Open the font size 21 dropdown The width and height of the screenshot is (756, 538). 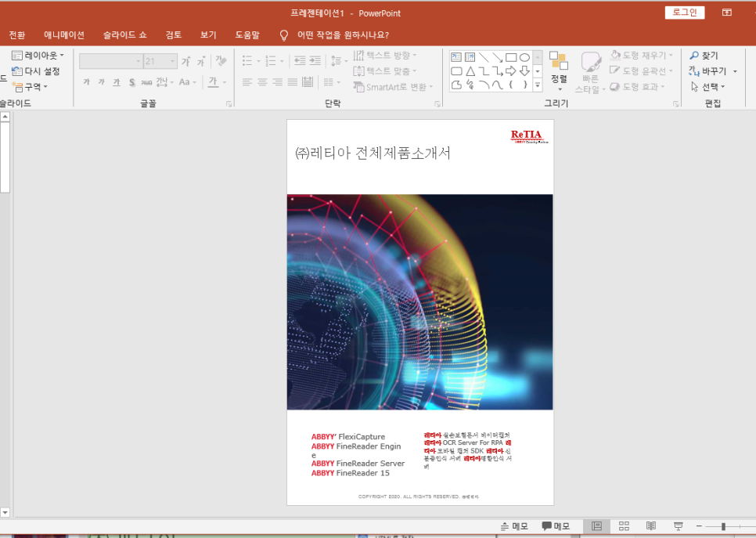tap(173, 61)
